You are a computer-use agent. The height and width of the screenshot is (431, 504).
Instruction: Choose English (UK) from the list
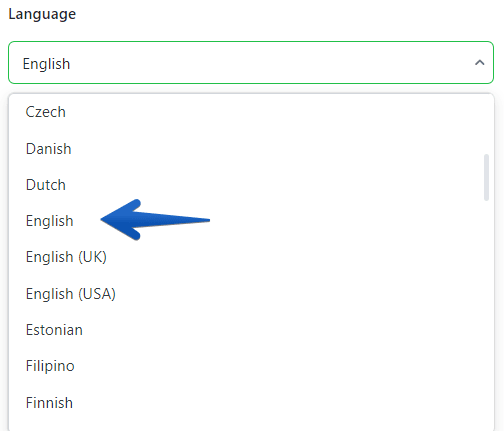click(251, 257)
